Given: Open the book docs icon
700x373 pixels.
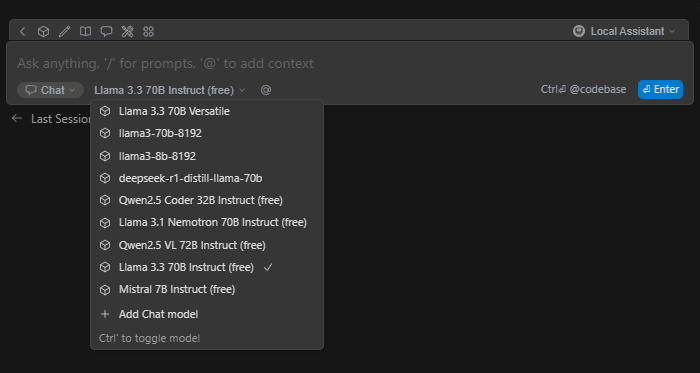Looking at the screenshot, I should click(x=85, y=32).
